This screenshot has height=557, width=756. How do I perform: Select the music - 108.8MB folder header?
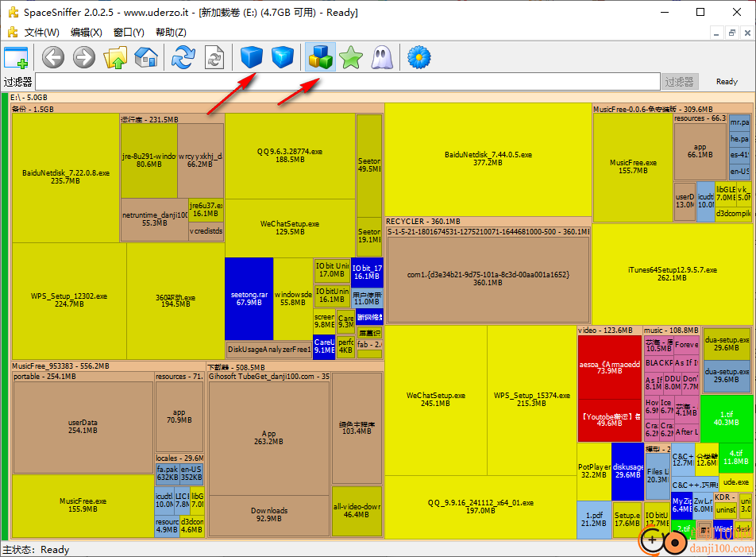point(671,331)
